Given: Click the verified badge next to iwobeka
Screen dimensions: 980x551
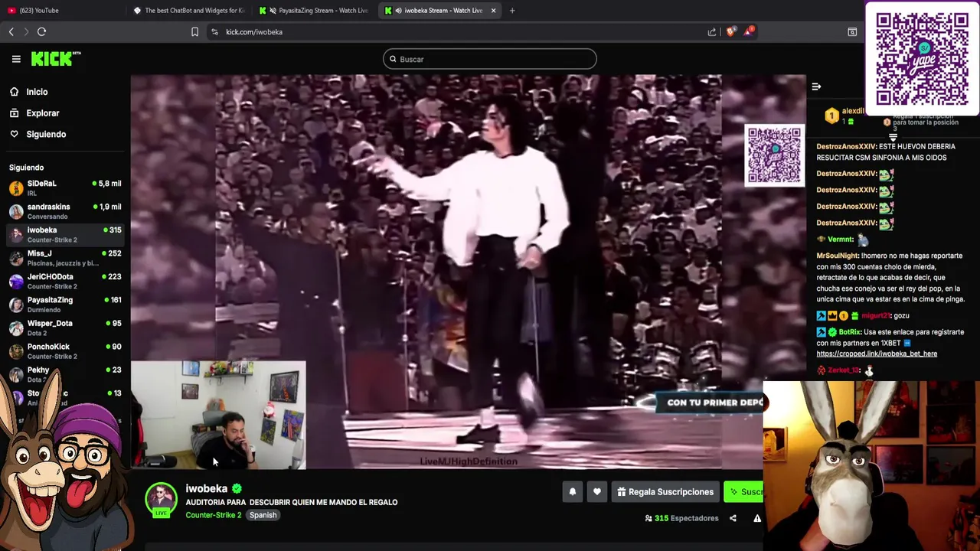Looking at the screenshot, I should (237, 488).
